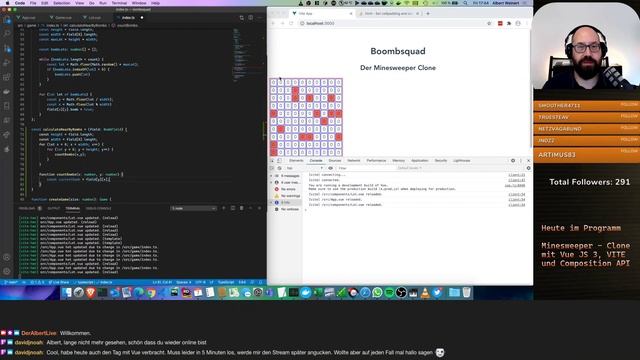This screenshot has height=360, width=640.
Task: Switch to the index.ts editor tab
Action: pyautogui.click(x=128, y=18)
